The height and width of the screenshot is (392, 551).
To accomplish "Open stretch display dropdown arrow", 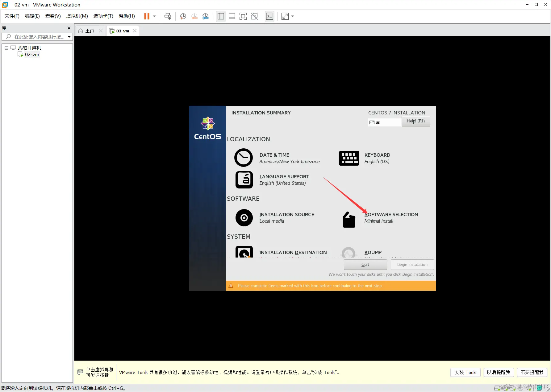I will [x=293, y=16].
